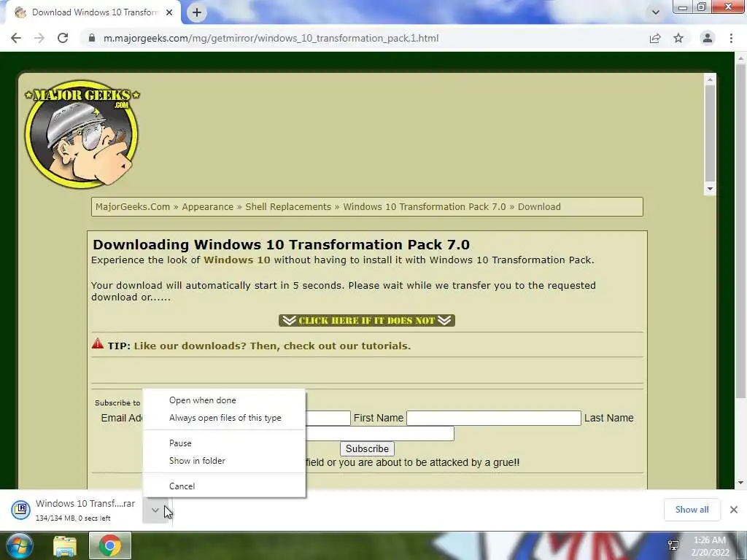The image size is (747, 560).
Task: Bookmark this page with the star
Action: coord(678,38)
